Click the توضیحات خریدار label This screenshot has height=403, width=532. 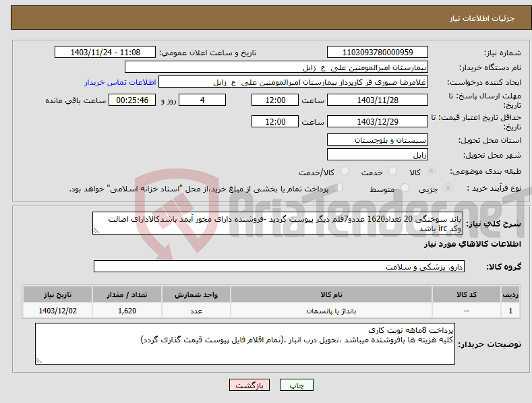(x=490, y=344)
